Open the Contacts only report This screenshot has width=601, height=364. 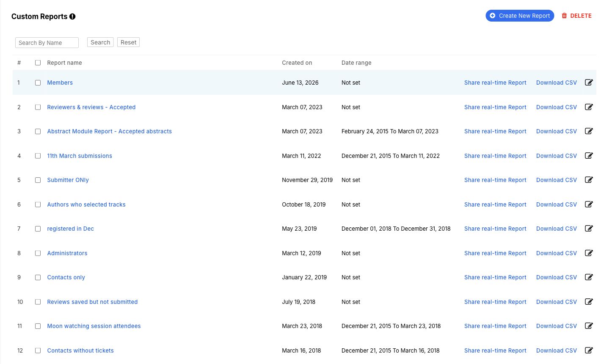pyautogui.click(x=66, y=277)
